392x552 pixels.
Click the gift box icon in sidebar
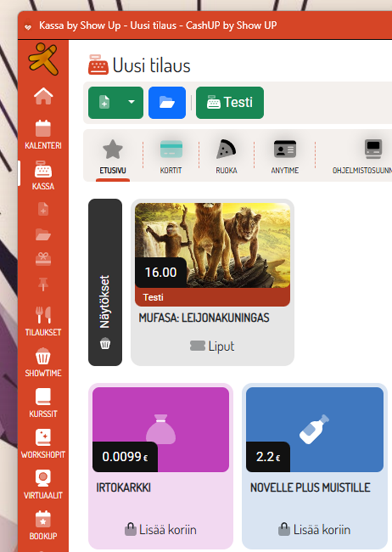tap(43, 259)
